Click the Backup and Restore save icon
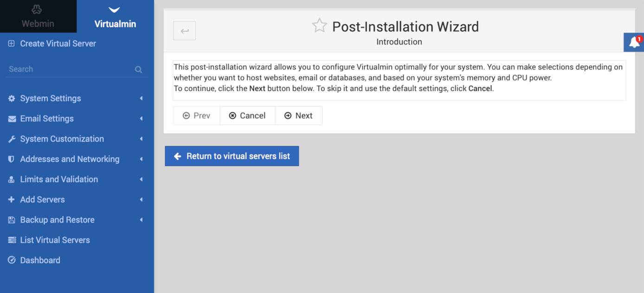The height and width of the screenshot is (293, 644). pos(11,220)
